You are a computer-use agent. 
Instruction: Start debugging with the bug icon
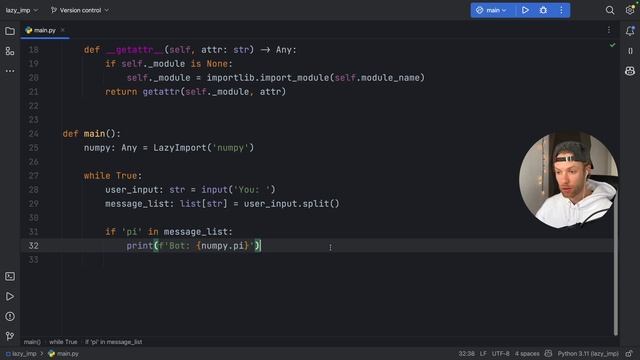(543, 10)
